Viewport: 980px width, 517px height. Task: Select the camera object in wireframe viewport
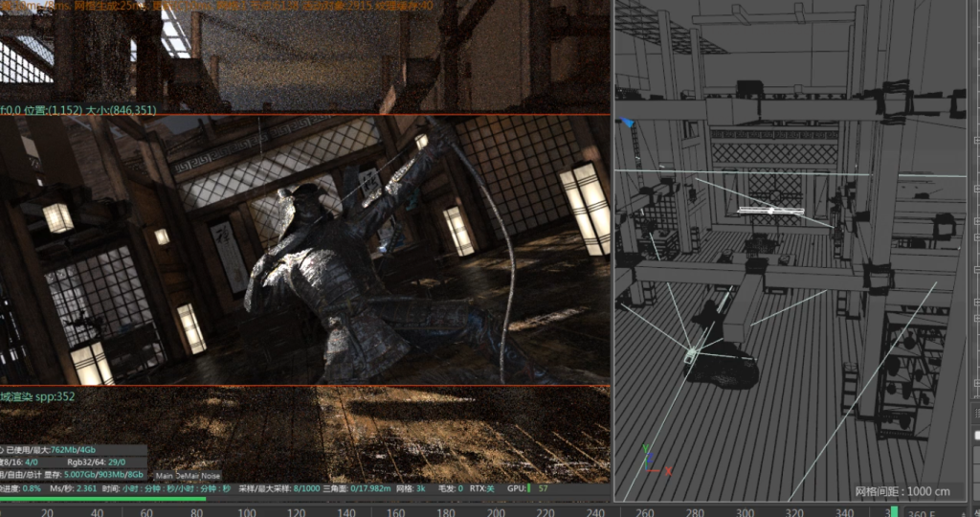point(690,356)
